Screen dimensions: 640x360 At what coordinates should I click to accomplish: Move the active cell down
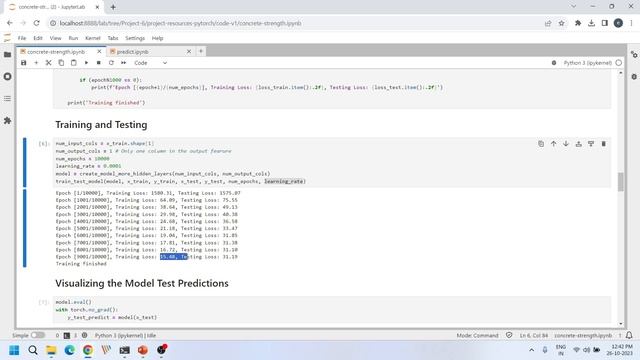[566, 144]
